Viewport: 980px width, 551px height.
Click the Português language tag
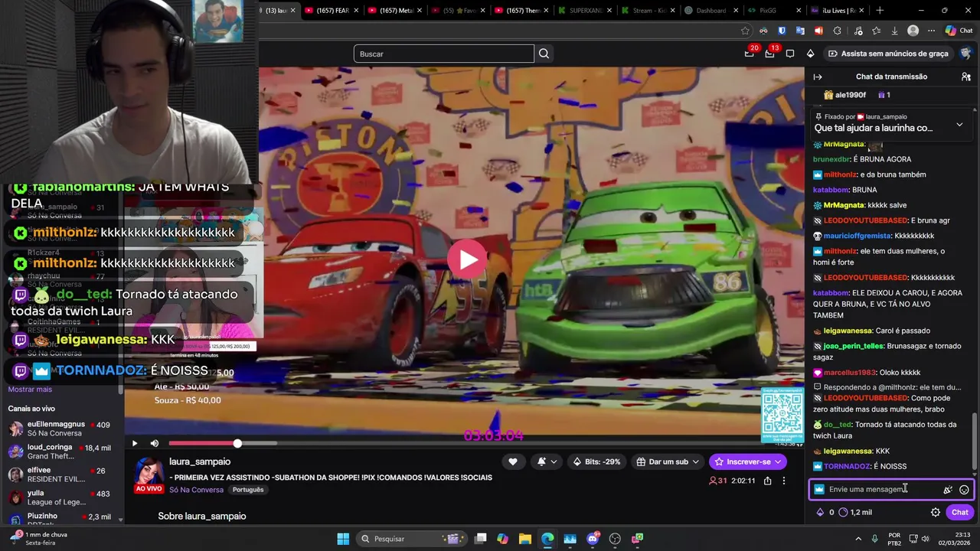[x=247, y=490]
